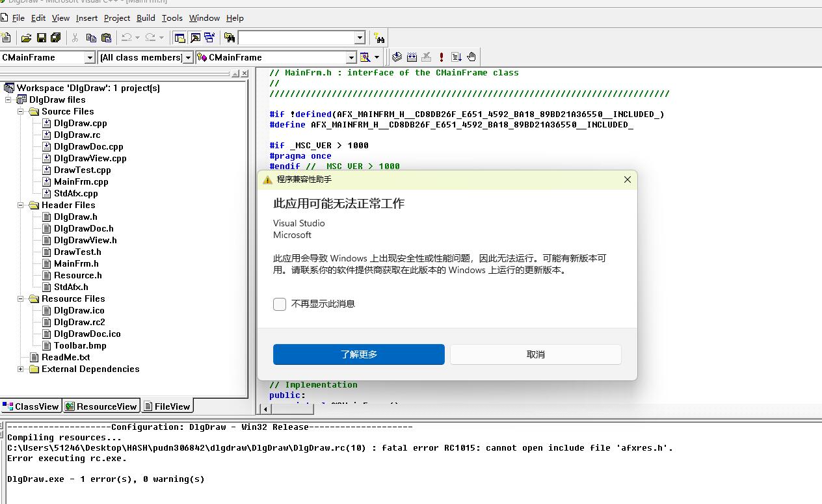Image resolution: width=822 pixels, height=504 pixels.
Task: Open the Tools menu
Action: coord(172,18)
